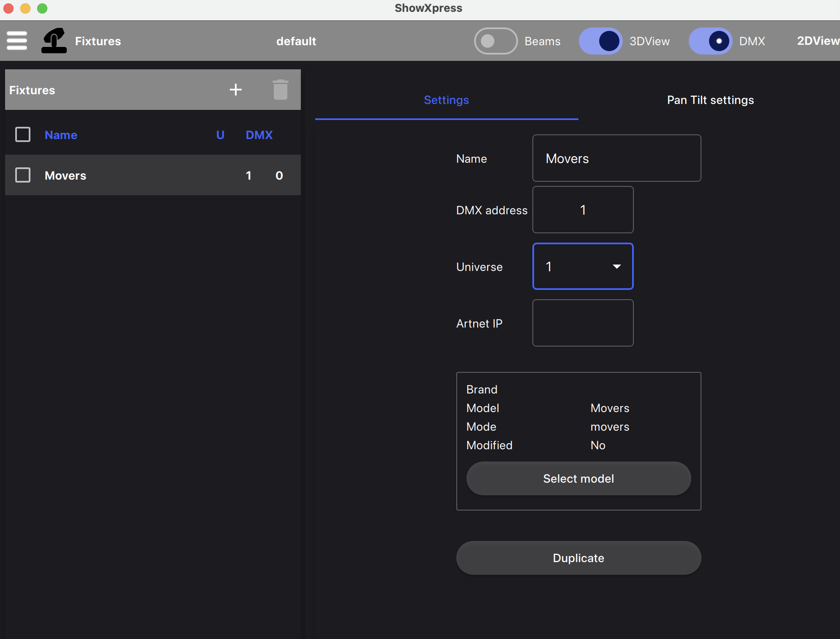Add a new fixture with plus icon
Image resolution: width=840 pixels, height=639 pixels.
tap(235, 90)
